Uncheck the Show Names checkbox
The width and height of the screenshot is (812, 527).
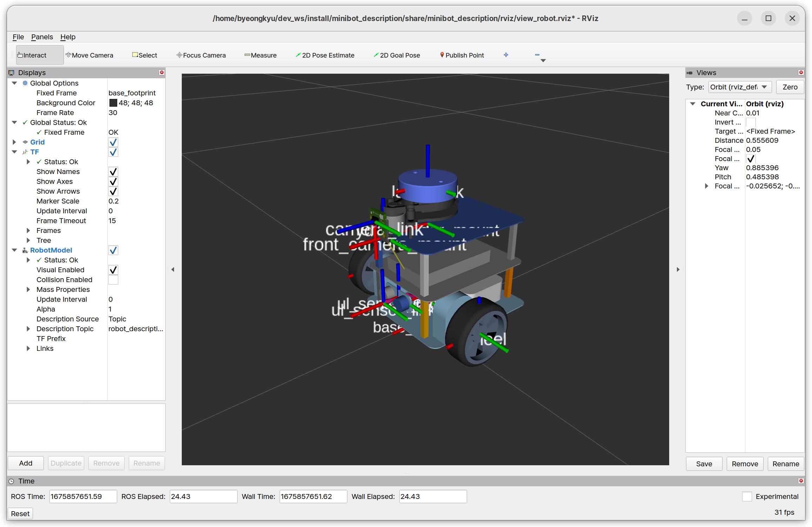[x=113, y=172]
